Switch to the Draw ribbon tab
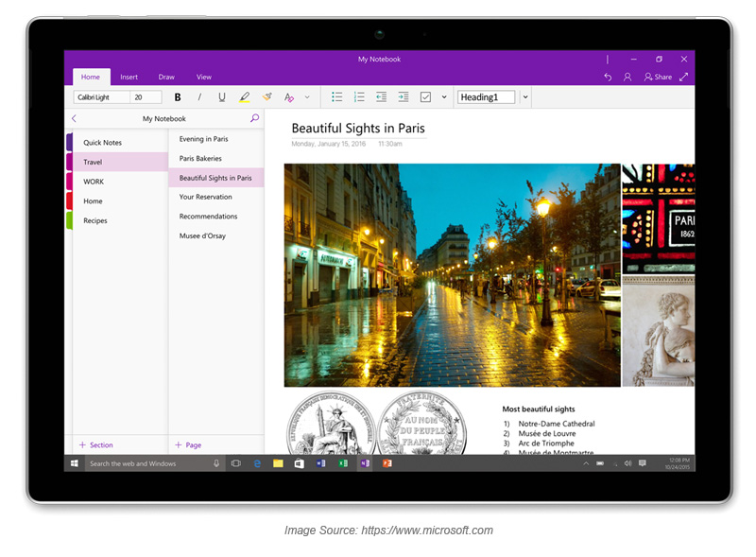The height and width of the screenshot is (557, 756). (166, 77)
